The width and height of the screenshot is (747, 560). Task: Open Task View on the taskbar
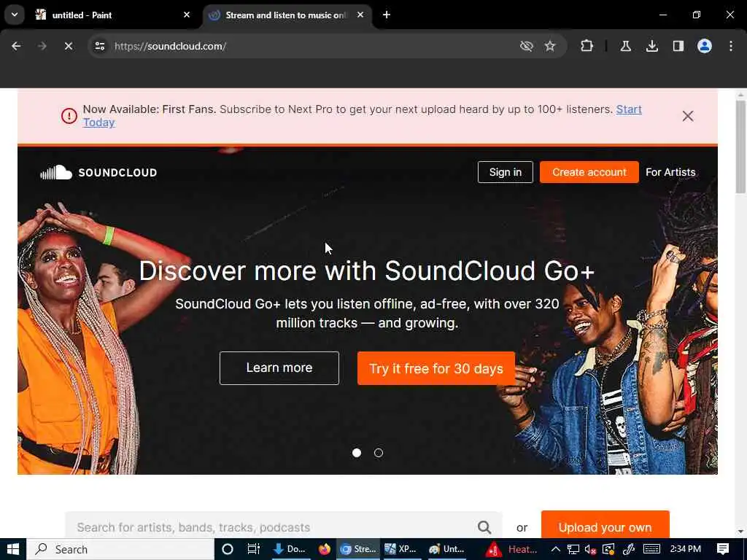(253, 549)
